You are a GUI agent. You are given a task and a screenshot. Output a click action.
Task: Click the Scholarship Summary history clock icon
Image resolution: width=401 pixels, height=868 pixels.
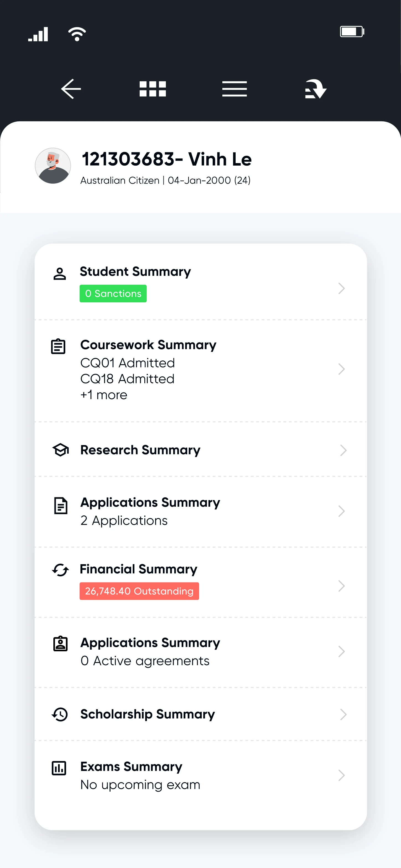60,714
